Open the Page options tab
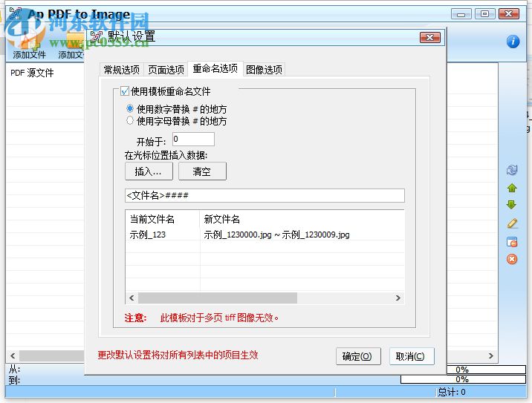The width and height of the screenshot is (532, 403). click(166, 70)
